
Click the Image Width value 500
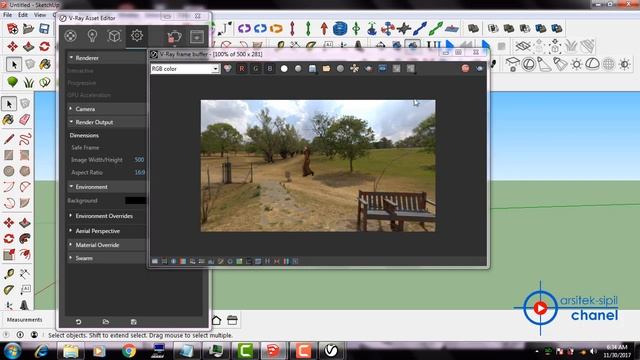point(139,160)
